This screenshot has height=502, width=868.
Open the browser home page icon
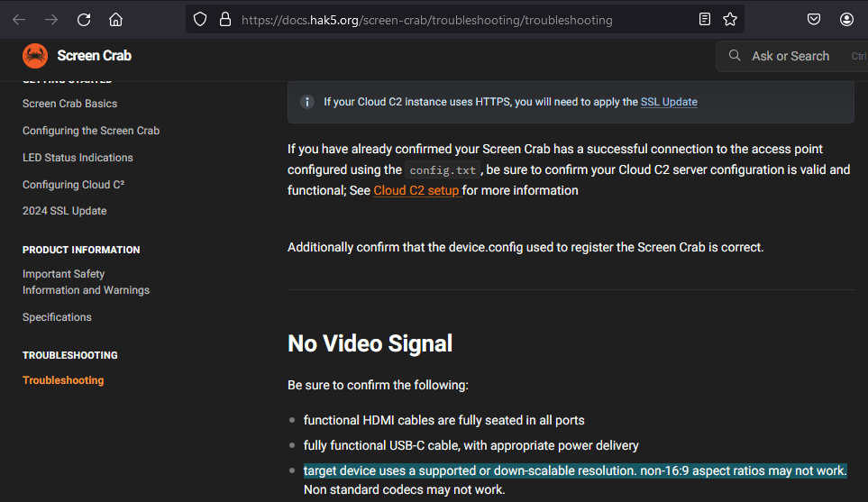tap(115, 20)
